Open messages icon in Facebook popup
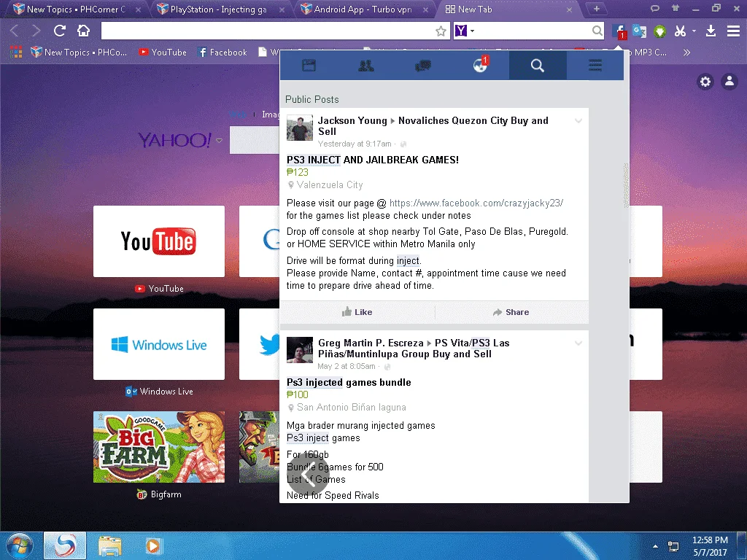This screenshot has height=560, width=747. pos(423,65)
